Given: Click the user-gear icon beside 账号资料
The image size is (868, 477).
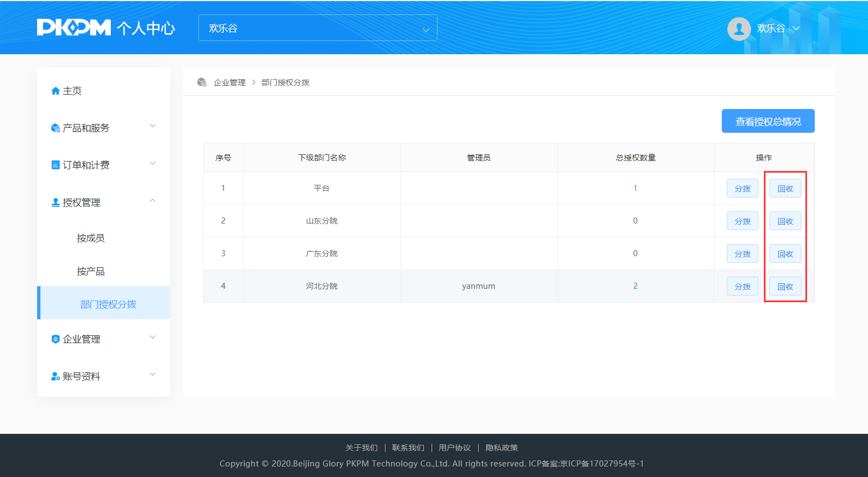Looking at the screenshot, I should [x=55, y=376].
